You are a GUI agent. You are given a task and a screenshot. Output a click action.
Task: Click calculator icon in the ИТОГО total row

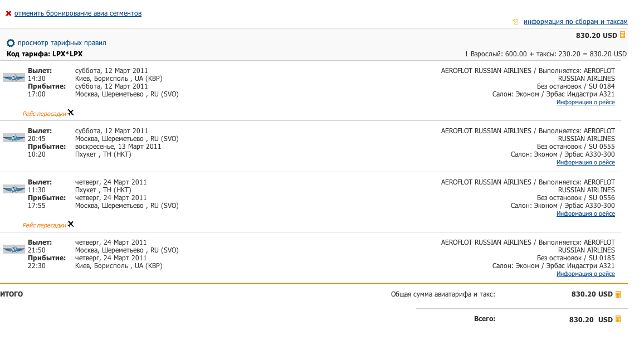tap(618, 294)
